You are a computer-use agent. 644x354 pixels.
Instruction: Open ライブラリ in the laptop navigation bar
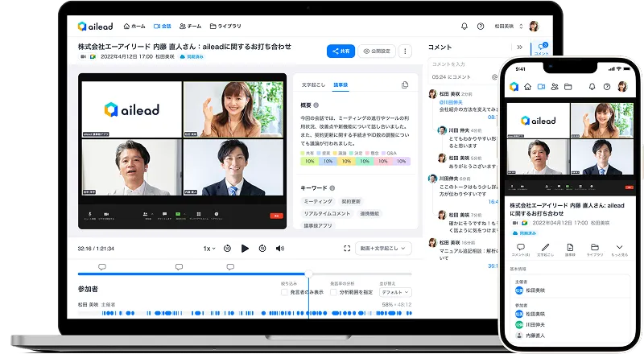[x=225, y=26]
